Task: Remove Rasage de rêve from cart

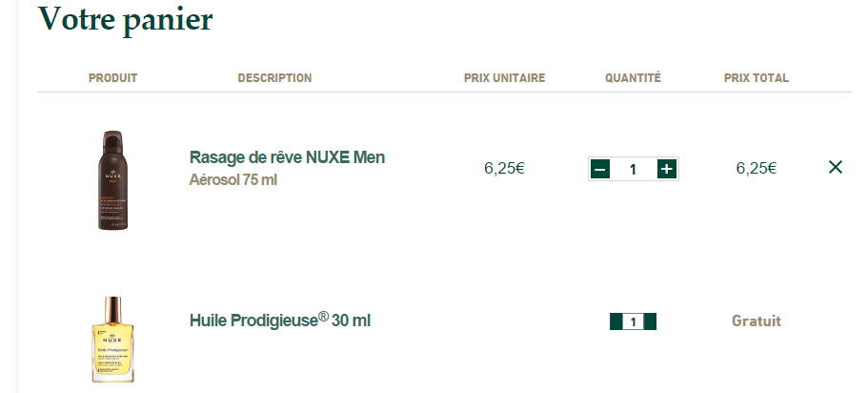Action: [836, 168]
